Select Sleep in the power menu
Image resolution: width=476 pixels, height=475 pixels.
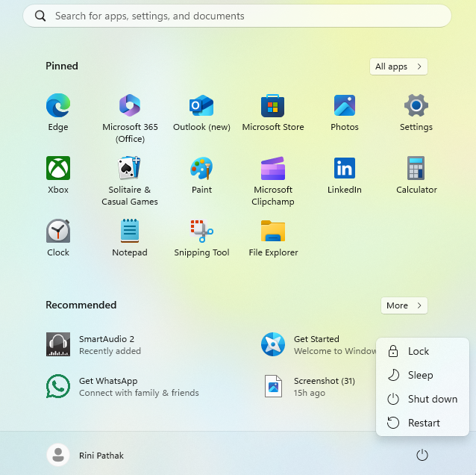click(422, 375)
